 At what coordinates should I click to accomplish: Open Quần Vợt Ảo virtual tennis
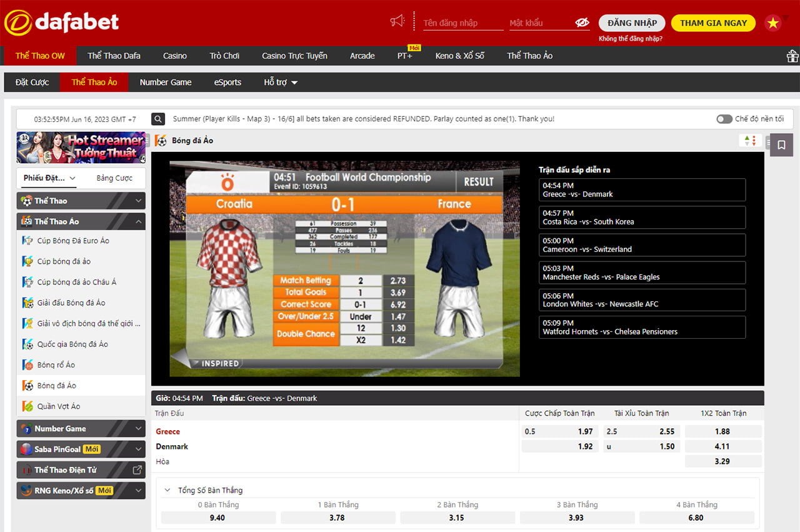click(x=58, y=406)
